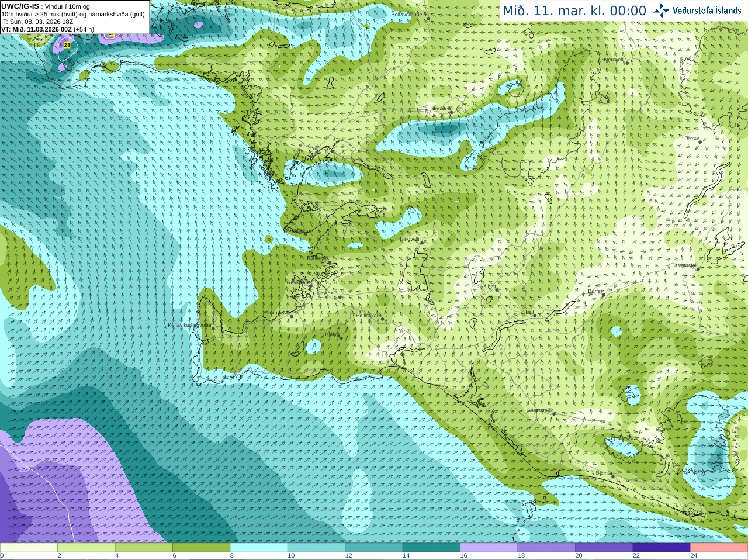Click the Hveravellir station marker

coord(626,62)
